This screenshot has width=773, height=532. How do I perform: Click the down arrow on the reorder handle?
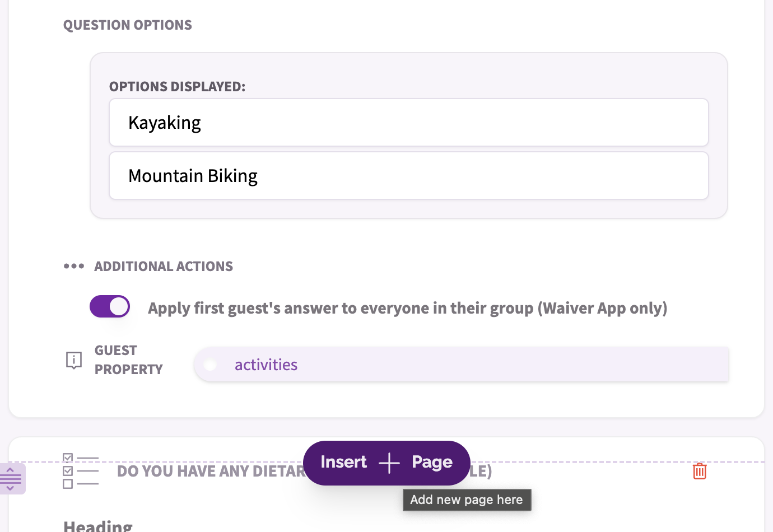[11, 488]
